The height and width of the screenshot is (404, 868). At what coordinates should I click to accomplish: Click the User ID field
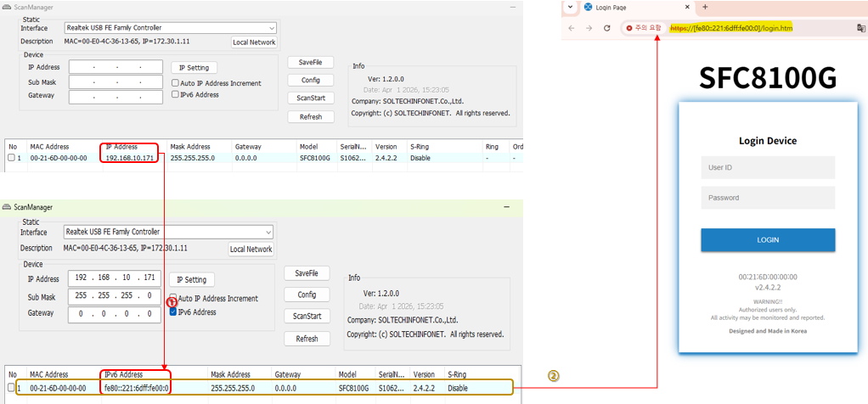click(x=768, y=167)
